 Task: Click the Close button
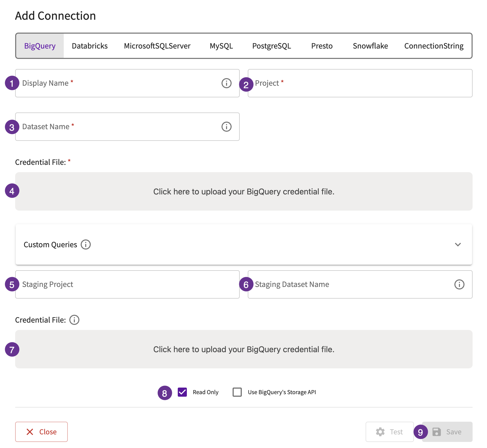tap(41, 432)
